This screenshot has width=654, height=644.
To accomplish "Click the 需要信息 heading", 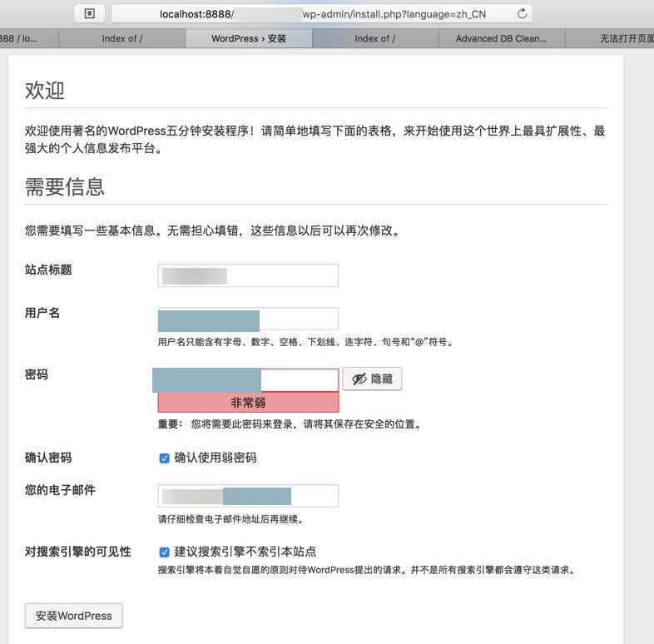I will pos(65,186).
